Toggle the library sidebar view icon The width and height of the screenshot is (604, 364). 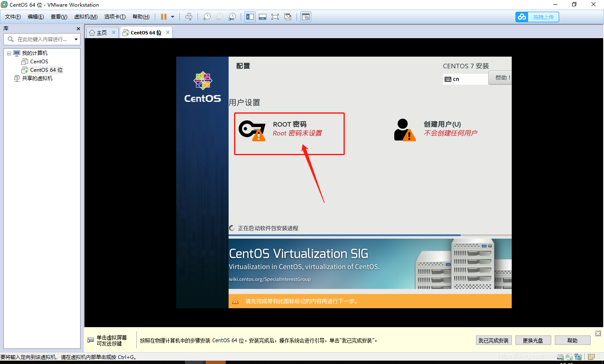[250, 17]
